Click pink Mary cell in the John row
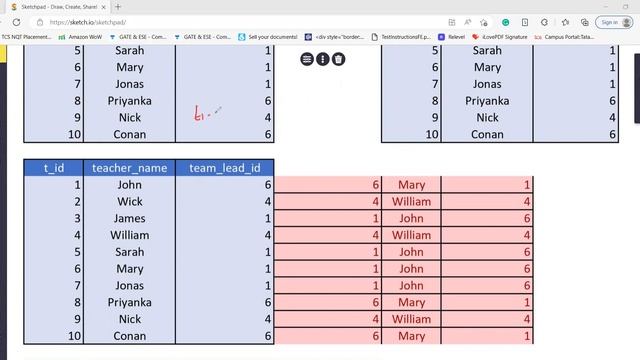 click(x=411, y=185)
